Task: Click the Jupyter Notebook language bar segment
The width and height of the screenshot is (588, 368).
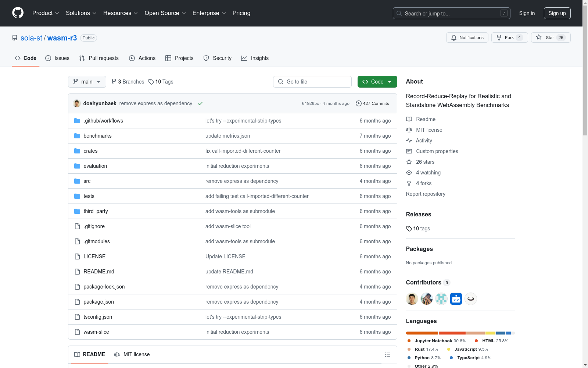Action: pyautogui.click(x=422, y=333)
